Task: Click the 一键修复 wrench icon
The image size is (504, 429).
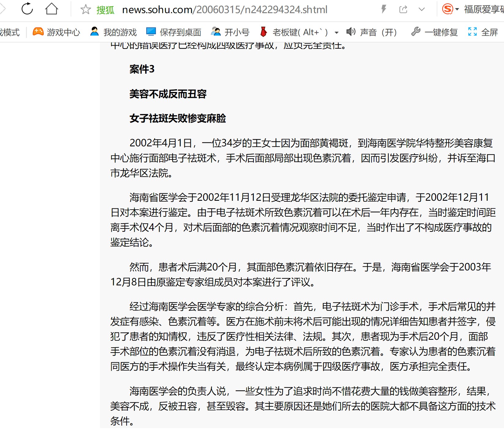Action: coord(416,31)
